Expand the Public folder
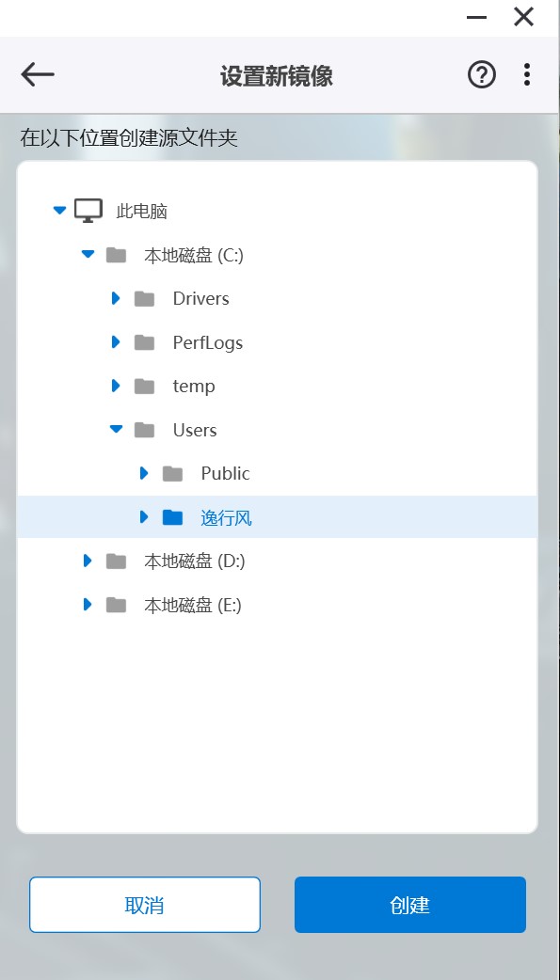Viewport: 560px width, 980px height. [144, 473]
